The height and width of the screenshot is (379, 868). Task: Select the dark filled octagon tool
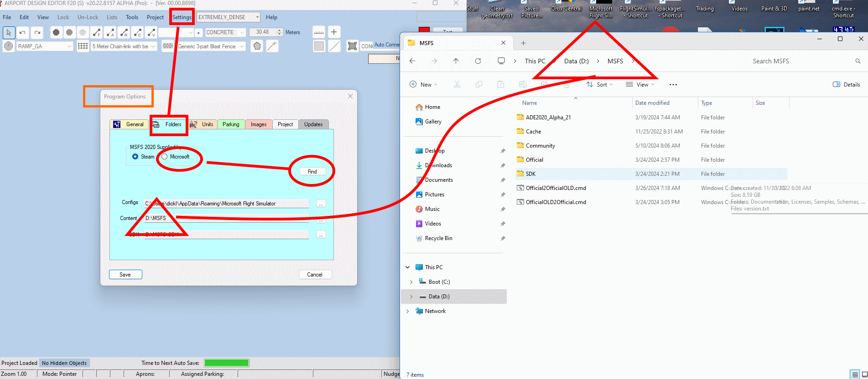pyautogui.click(x=56, y=32)
